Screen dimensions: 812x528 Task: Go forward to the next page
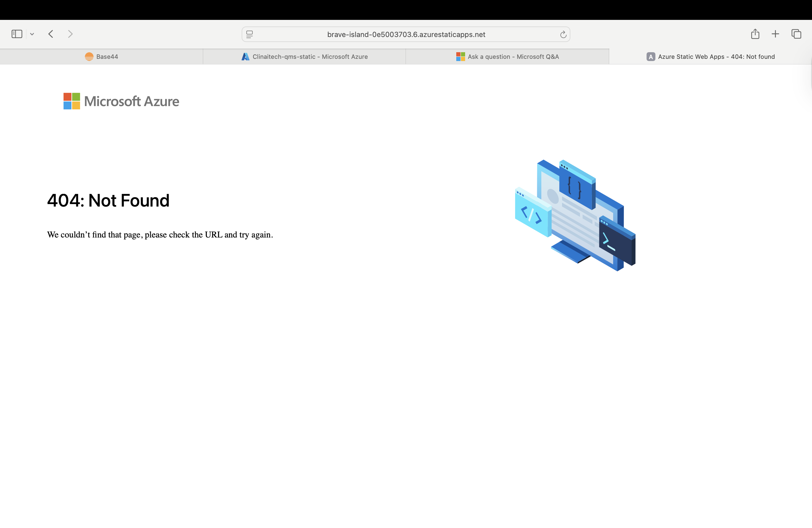tap(70, 34)
